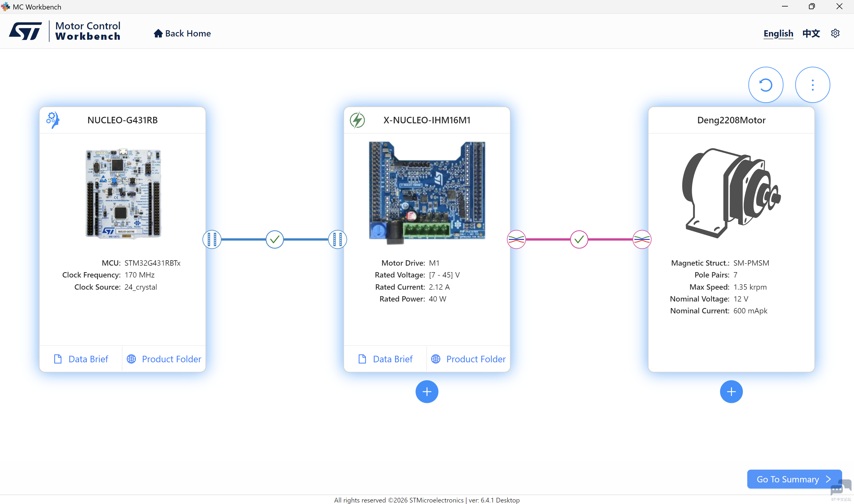
Task: Click document icon in X-NUCLEO-IHM16M1 Data Brief
Action: (x=362, y=359)
